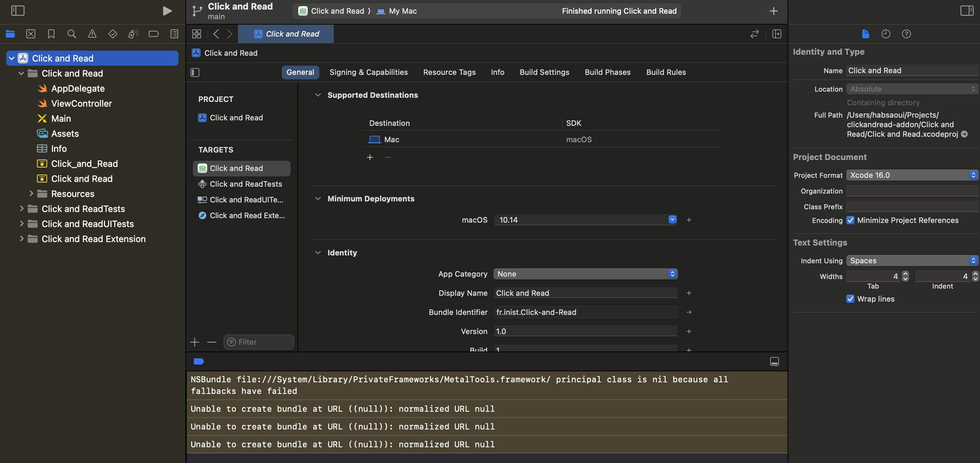The width and height of the screenshot is (980, 463).
Task: Open the Project Format dropdown
Action: [912, 175]
